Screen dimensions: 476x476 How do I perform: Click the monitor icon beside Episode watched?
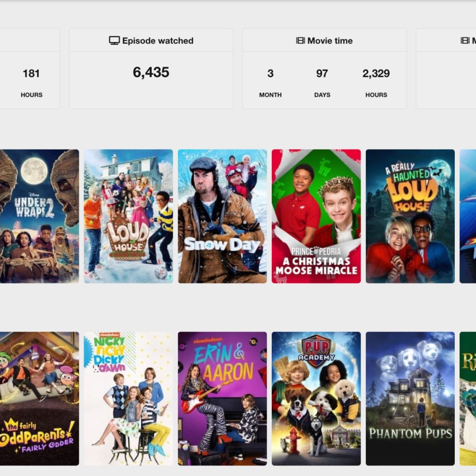[114, 41]
